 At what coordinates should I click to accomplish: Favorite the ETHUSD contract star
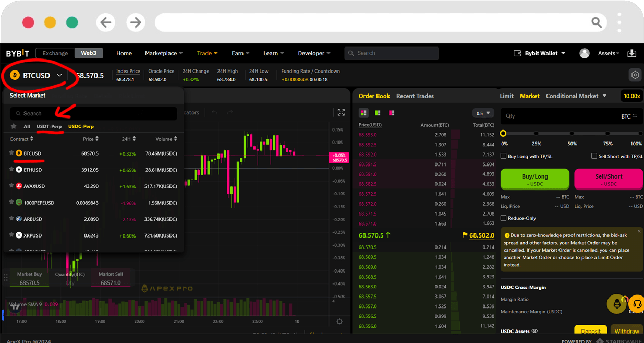(x=11, y=170)
